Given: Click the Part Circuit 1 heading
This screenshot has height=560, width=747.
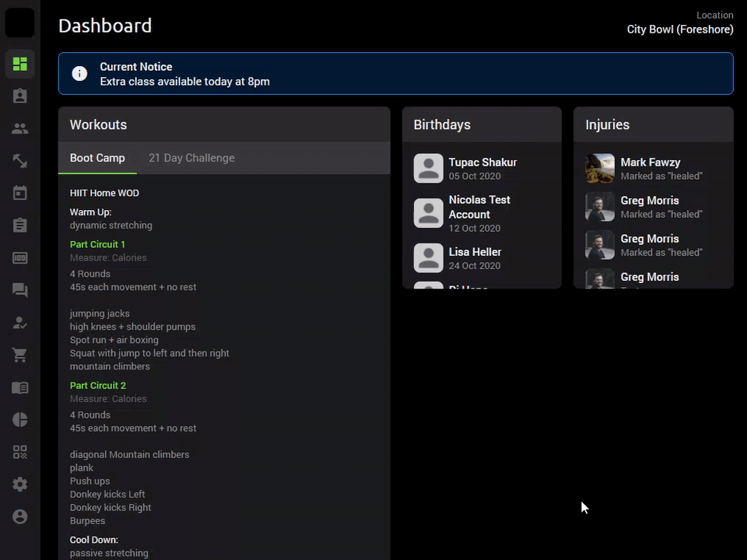Looking at the screenshot, I should (97, 244).
